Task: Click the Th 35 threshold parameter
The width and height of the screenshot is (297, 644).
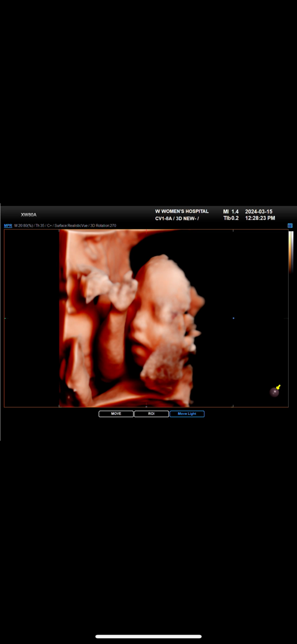Action: pyautogui.click(x=40, y=225)
